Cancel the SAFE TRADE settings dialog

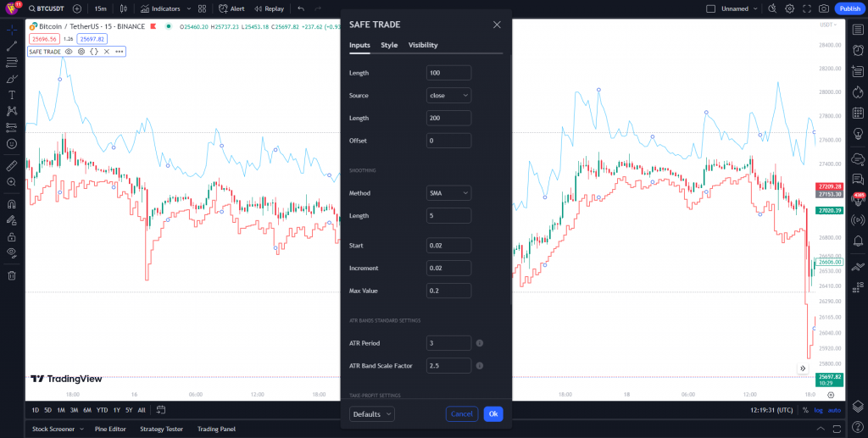(462, 414)
